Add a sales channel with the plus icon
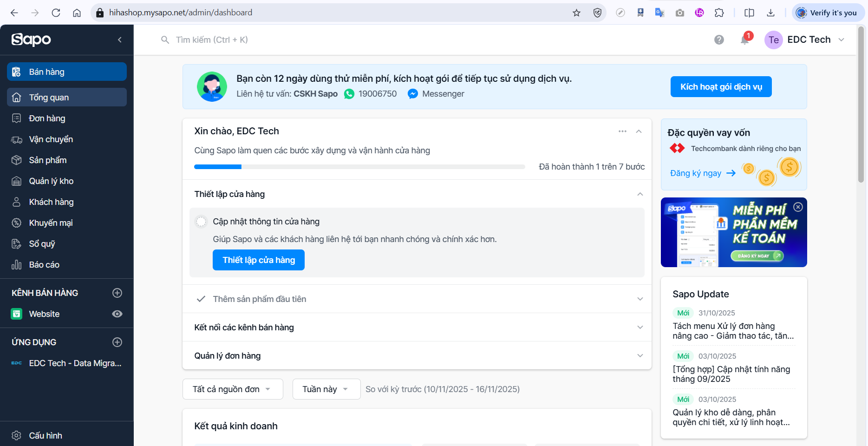This screenshot has height=446, width=868. [117, 293]
